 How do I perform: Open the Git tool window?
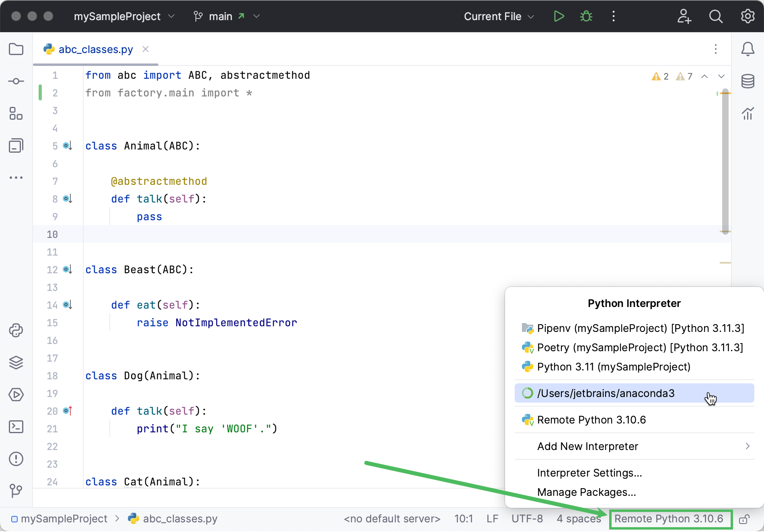coord(16,491)
